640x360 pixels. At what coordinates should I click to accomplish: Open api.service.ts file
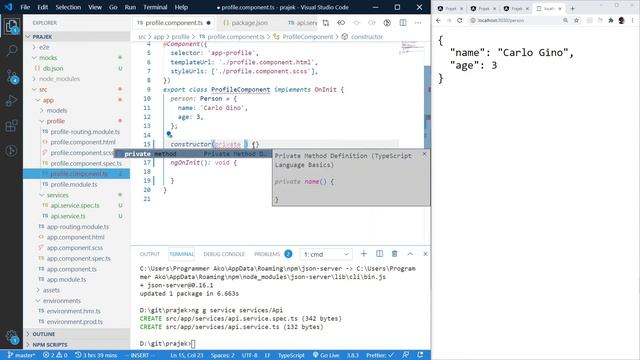[x=68, y=216]
